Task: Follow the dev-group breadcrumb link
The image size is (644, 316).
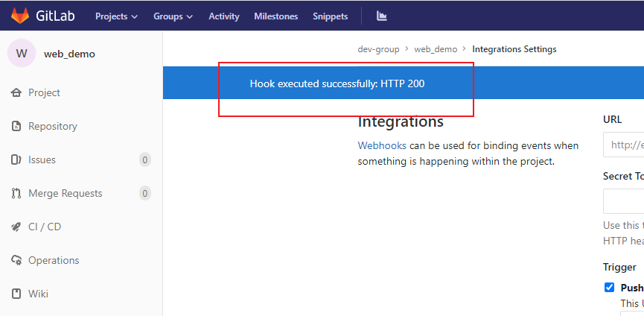Action: coord(378,49)
